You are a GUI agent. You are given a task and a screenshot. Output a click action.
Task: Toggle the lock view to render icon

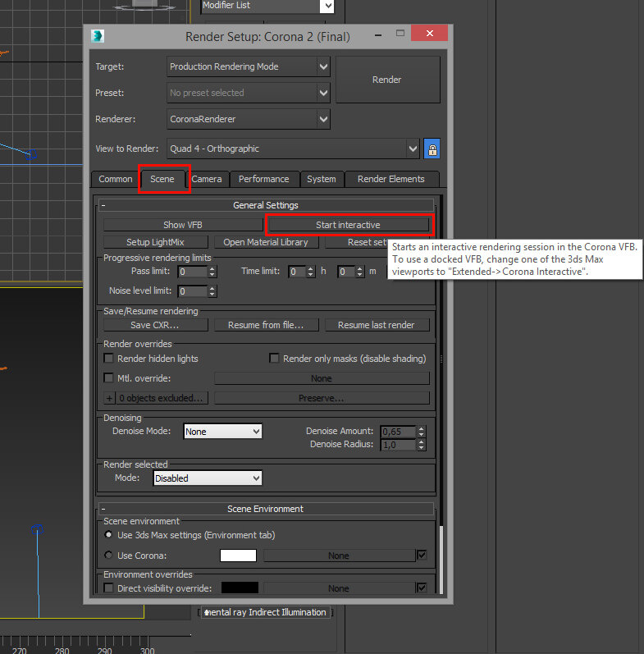(x=432, y=149)
